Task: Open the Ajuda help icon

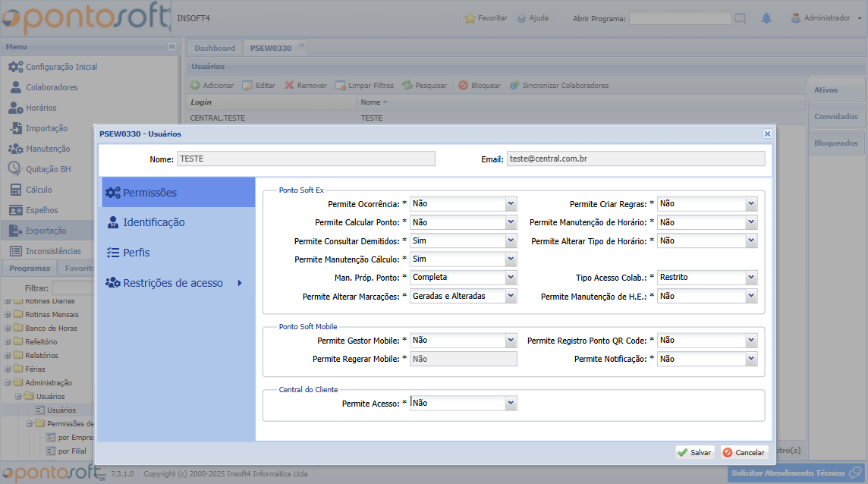Action: tap(522, 18)
